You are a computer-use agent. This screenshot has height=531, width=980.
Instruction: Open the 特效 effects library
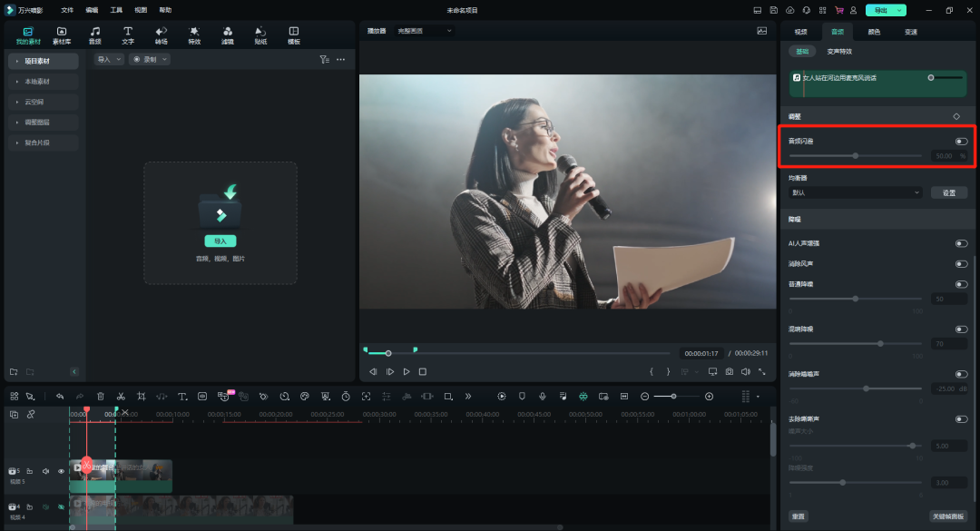pos(194,35)
